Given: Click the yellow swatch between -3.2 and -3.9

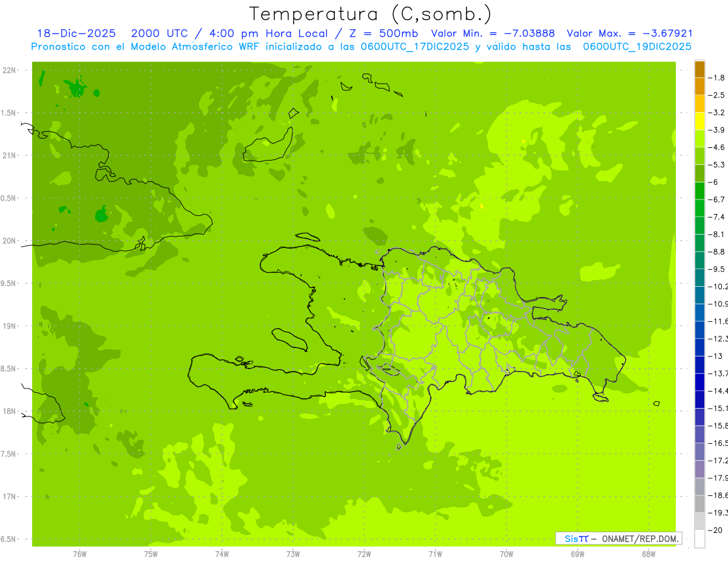Looking at the screenshot, I should click(x=699, y=121).
